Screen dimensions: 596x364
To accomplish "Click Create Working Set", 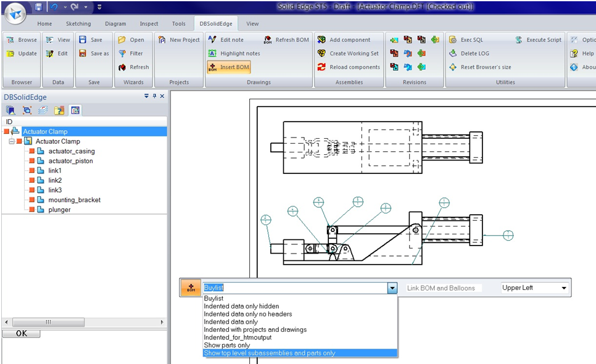I will [348, 54].
